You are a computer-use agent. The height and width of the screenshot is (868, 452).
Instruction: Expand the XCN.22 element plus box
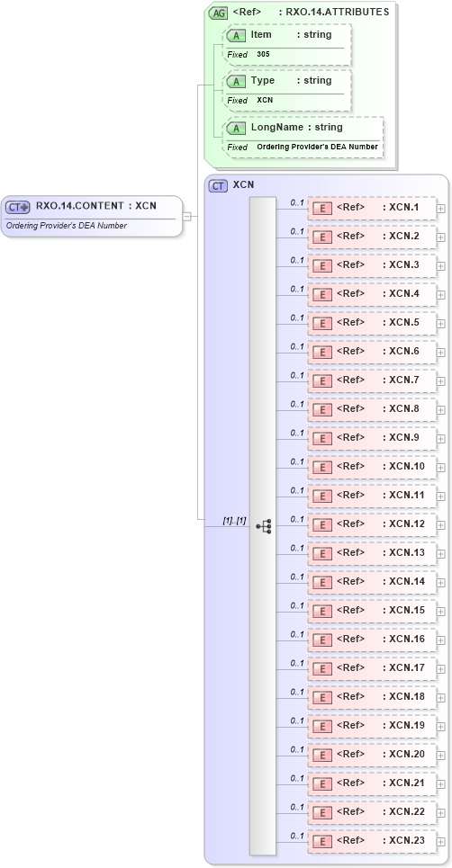click(441, 813)
